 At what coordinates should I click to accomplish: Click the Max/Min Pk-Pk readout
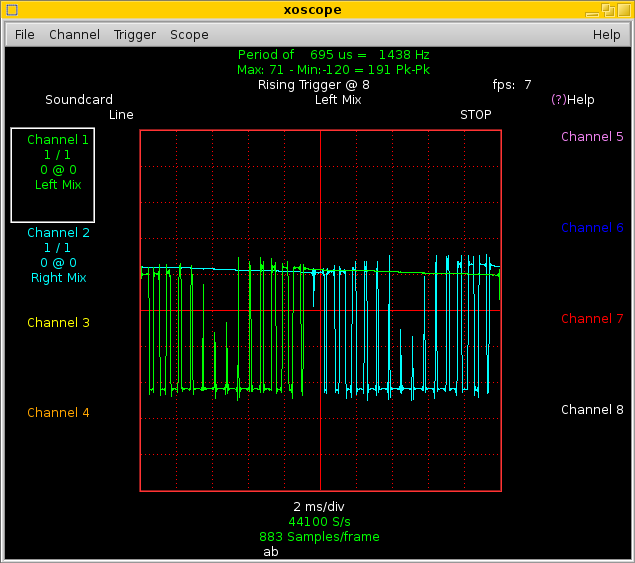click(x=333, y=70)
